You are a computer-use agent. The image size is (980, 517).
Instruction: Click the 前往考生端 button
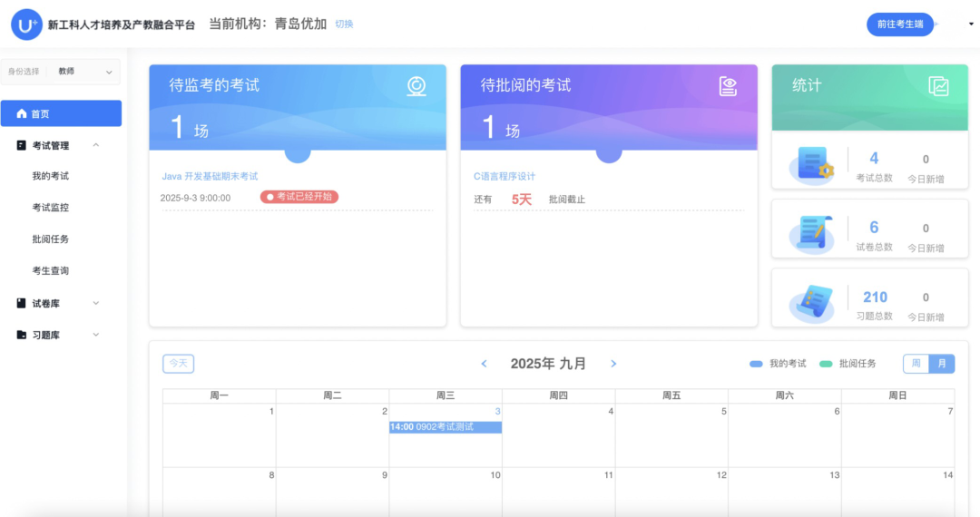899,24
